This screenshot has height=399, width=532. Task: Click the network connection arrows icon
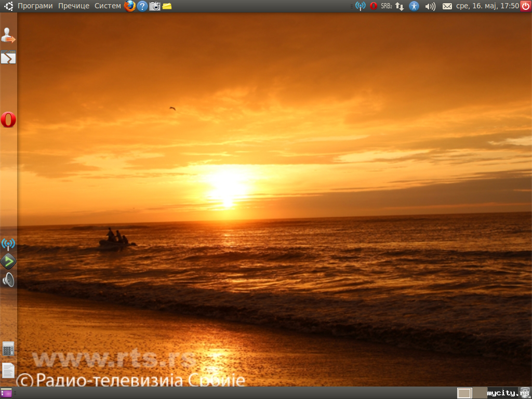point(400,6)
